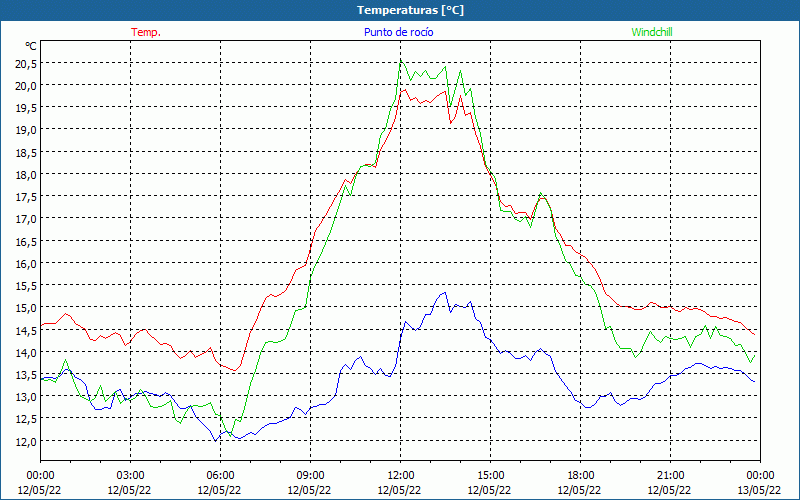The width and height of the screenshot is (800, 500).
Task: Click the "18:00" time axis label
Action: (580, 476)
